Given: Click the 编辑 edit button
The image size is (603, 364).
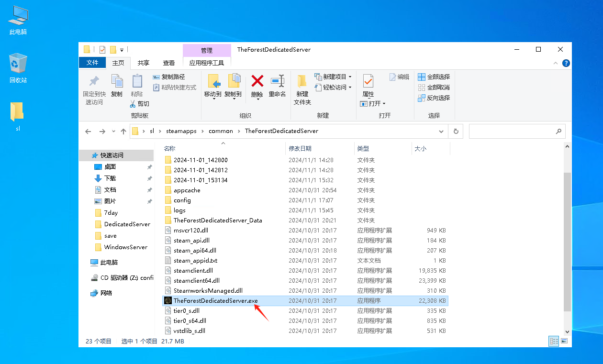Looking at the screenshot, I should pos(399,77).
